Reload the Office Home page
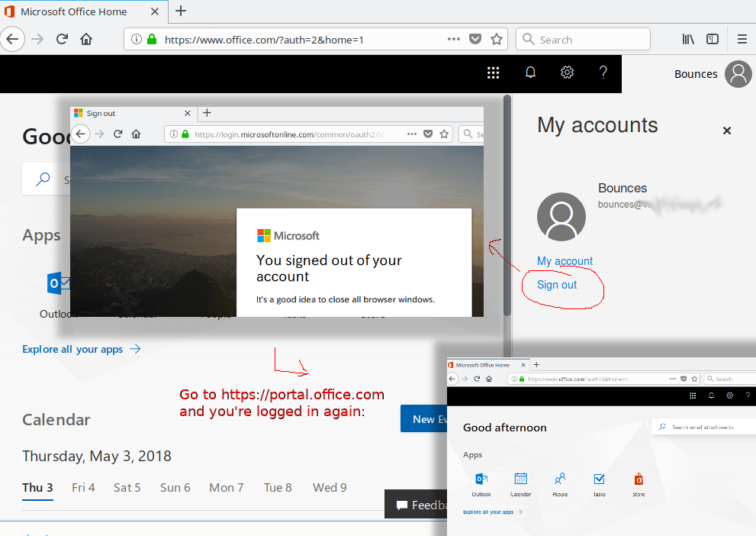Image resolution: width=756 pixels, height=536 pixels. (x=62, y=39)
